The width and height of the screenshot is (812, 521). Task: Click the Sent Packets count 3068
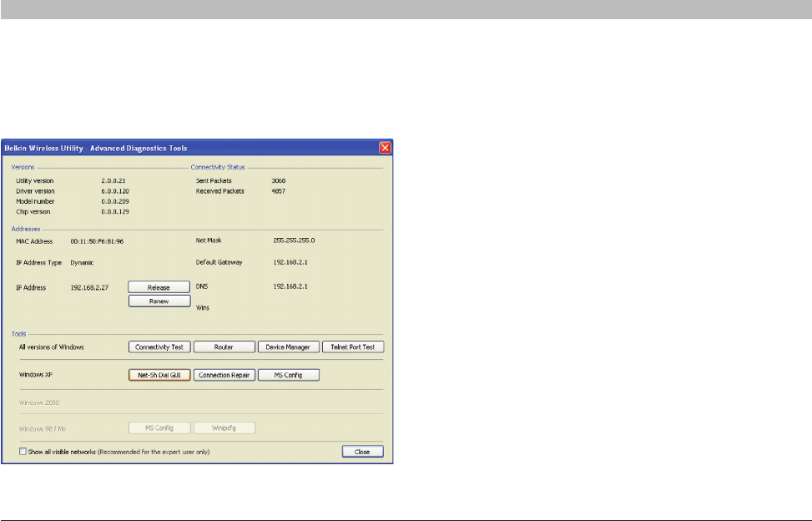280,180
